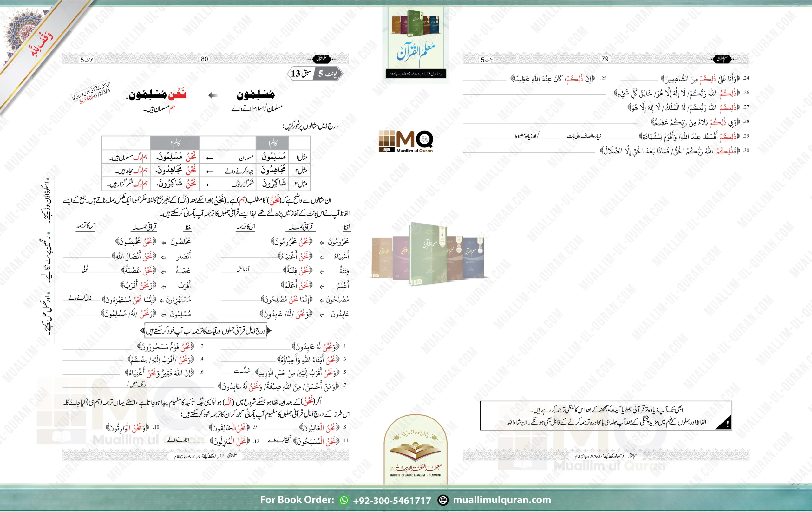812x512 pixels.
Task: Click the black header emblem on page 79
Action: 722,59
